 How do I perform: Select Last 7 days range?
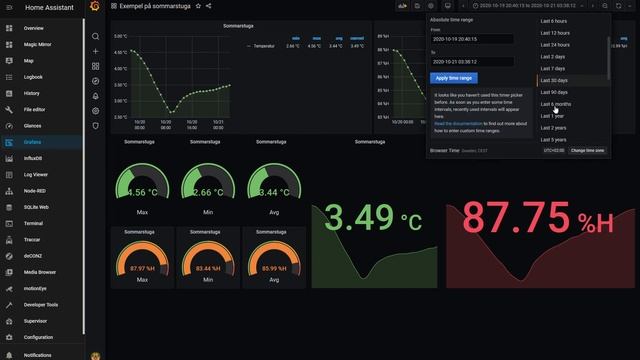pyautogui.click(x=572, y=69)
